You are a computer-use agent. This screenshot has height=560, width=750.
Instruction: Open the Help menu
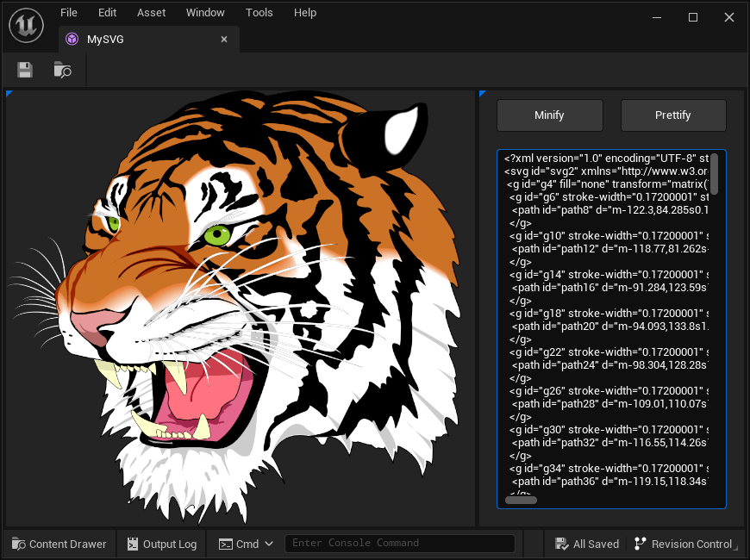point(305,13)
